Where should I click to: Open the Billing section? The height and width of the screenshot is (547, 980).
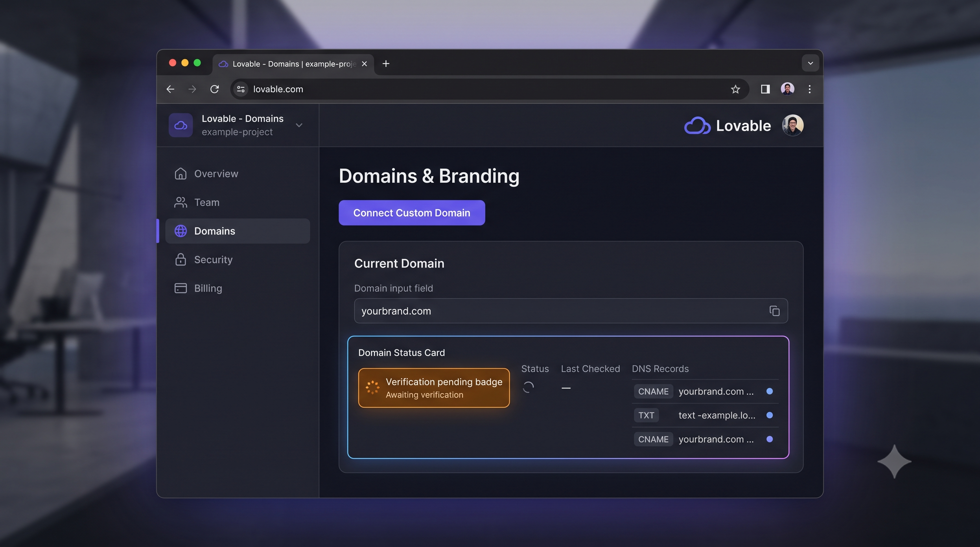pyautogui.click(x=238, y=288)
